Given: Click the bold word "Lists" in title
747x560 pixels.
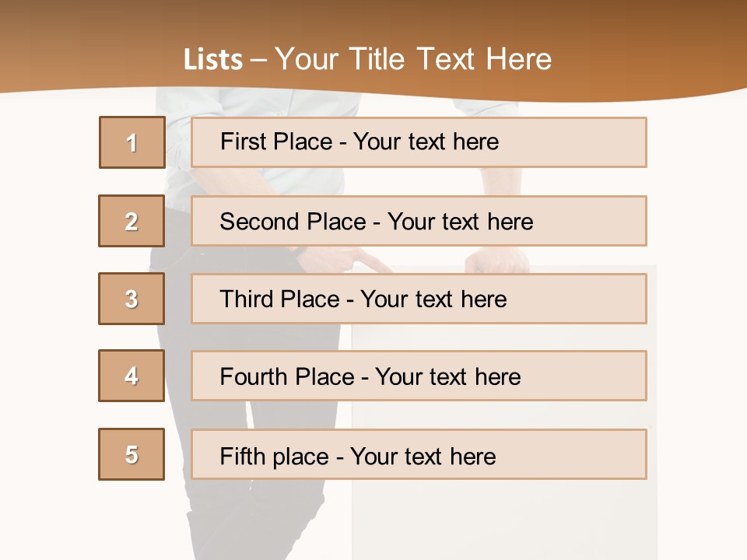Looking at the screenshot, I should tap(213, 60).
